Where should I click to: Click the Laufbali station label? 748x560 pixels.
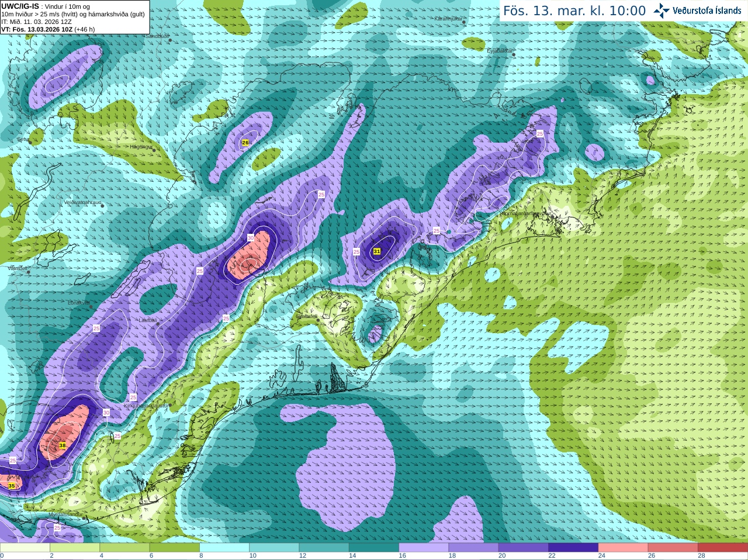point(147,320)
